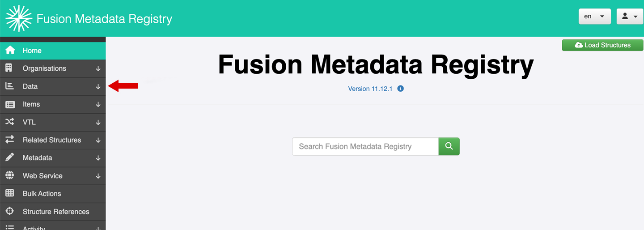Click the Search Fusion Metadata Registry field
The height and width of the screenshot is (230, 644).
(365, 146)
